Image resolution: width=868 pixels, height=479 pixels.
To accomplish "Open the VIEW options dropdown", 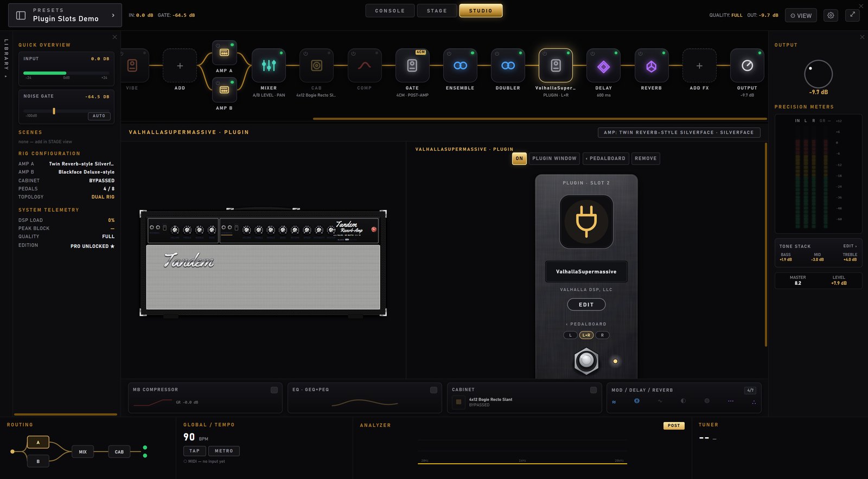I will point(801,16).
